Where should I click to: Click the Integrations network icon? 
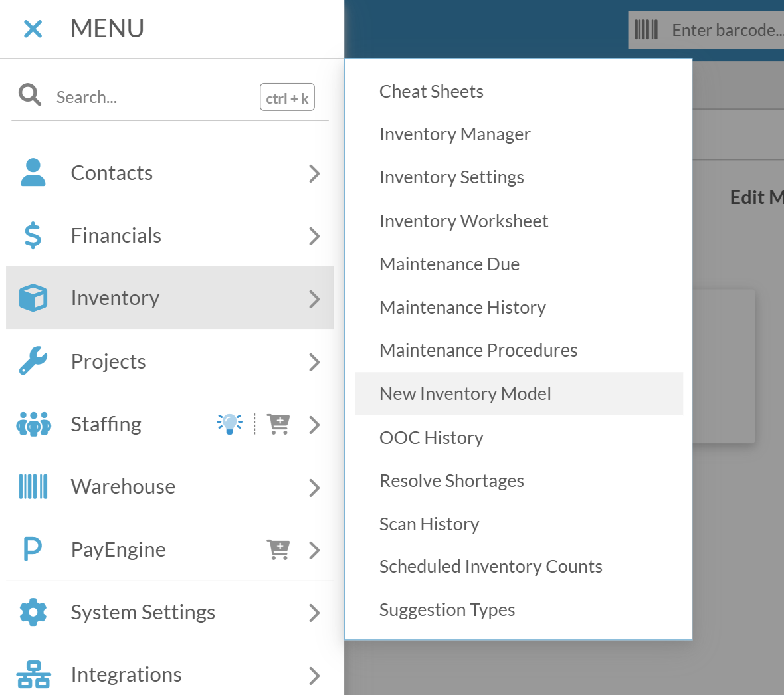coord(33,674)
